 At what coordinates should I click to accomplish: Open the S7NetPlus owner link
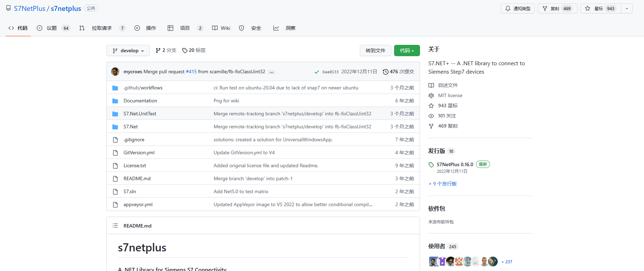coord(30,8)
